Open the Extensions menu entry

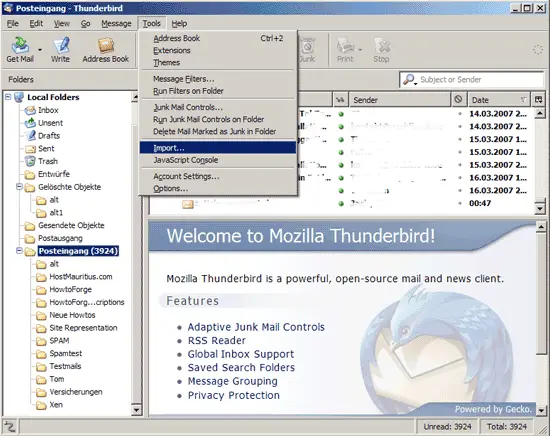tap(218, 51)
